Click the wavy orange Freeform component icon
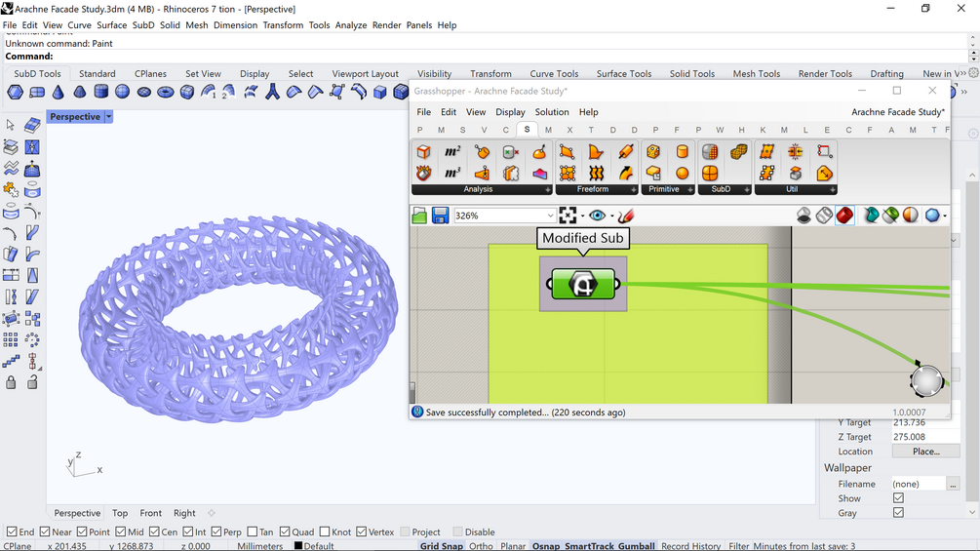 (596, 173)
